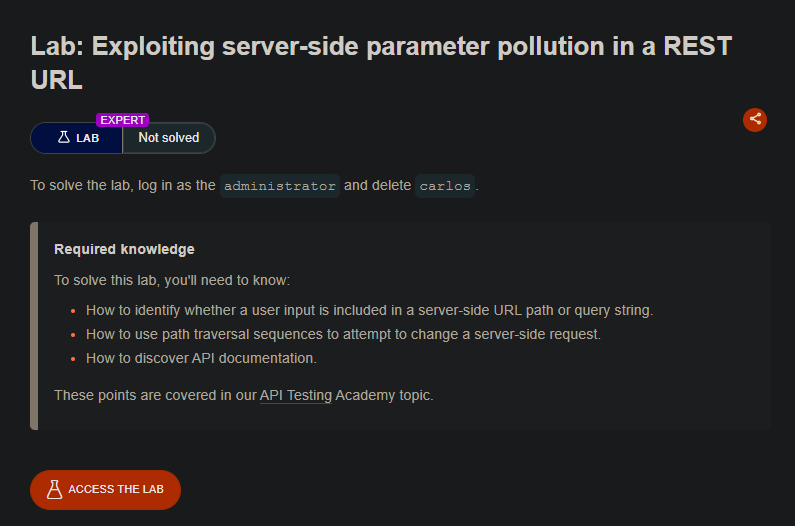Click the 'To solve this lab, you'll need' text

[172, 280]
